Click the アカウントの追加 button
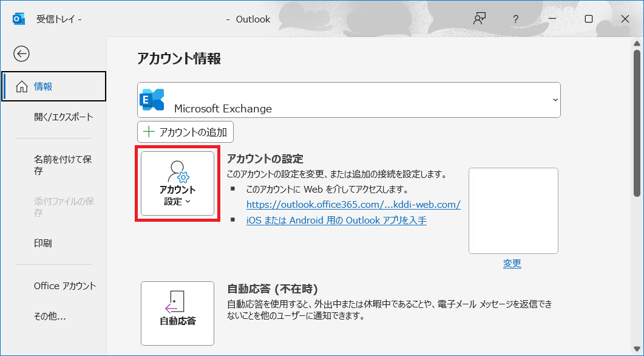 185,132
